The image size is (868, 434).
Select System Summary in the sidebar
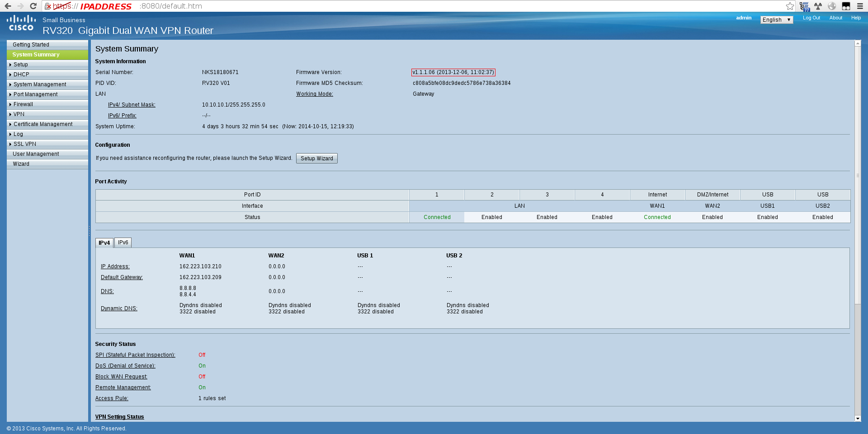click(x=47, y=55)
